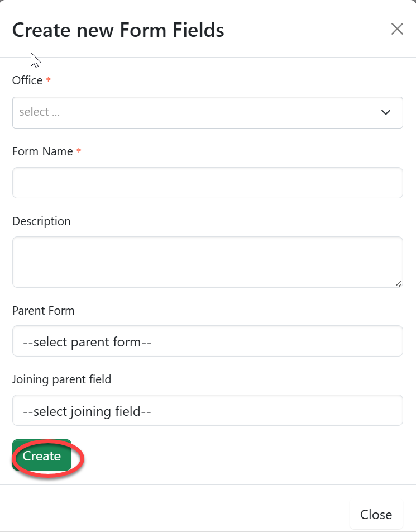Expand the Office dropdown chevron arrow
The image size is (416, 532).
pos(385,112)
